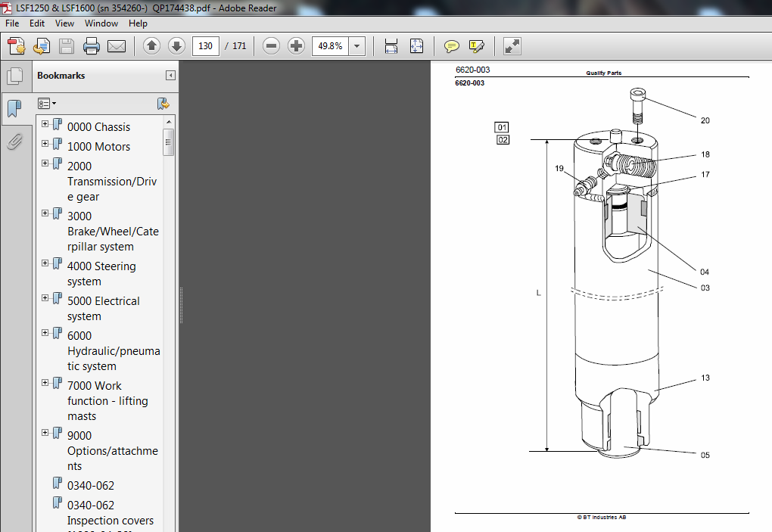Viewport: 772px width, 532px height.
Task: Open the Page Thumbnails panel
Action: tap(15, 76)
